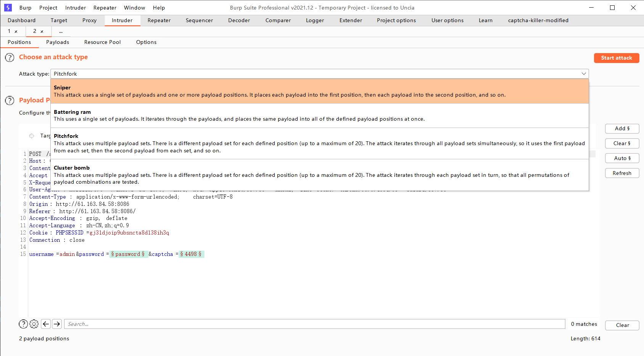
Task: Click the Burp Suite logo icon
Action: click(x=8, y=8)
